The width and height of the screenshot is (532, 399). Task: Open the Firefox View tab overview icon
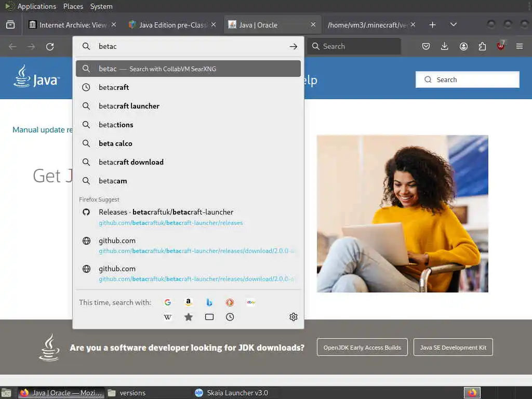click(10, 25)
